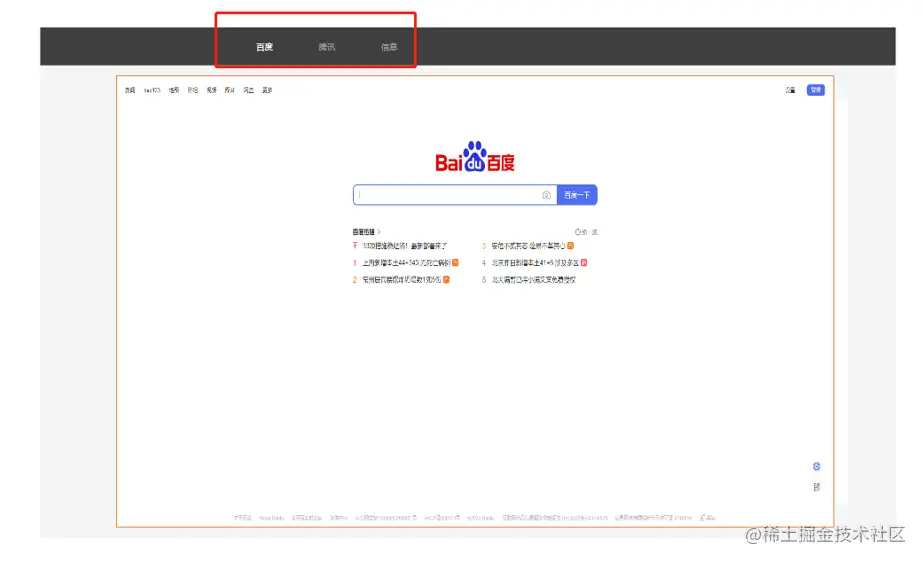
Task: Open the 地图 link in Baidu nav
Action: click(x=174, y=90)
